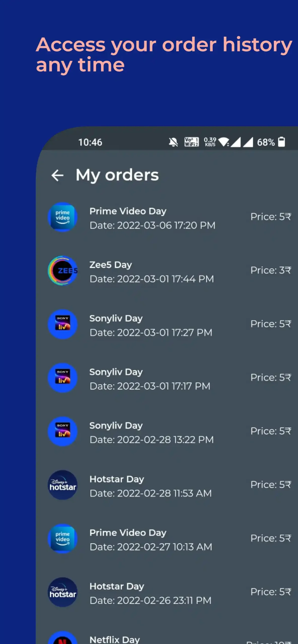The height and width of the screenshot is (644, 298).
Task: Tap the SonyLiv icon for the 2022-02-28 order
Action: click(x=62, y=431)
